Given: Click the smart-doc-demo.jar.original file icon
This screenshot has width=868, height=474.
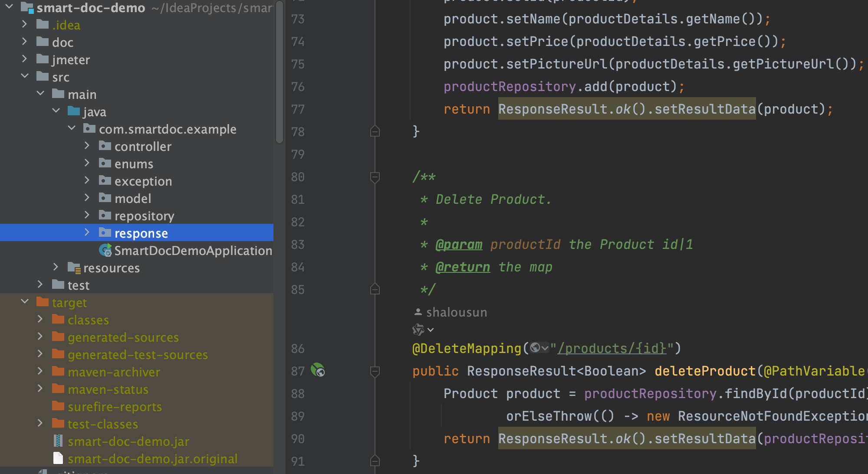Looking at the screenshot, I should pyautogui.click(x=58, y=458).
